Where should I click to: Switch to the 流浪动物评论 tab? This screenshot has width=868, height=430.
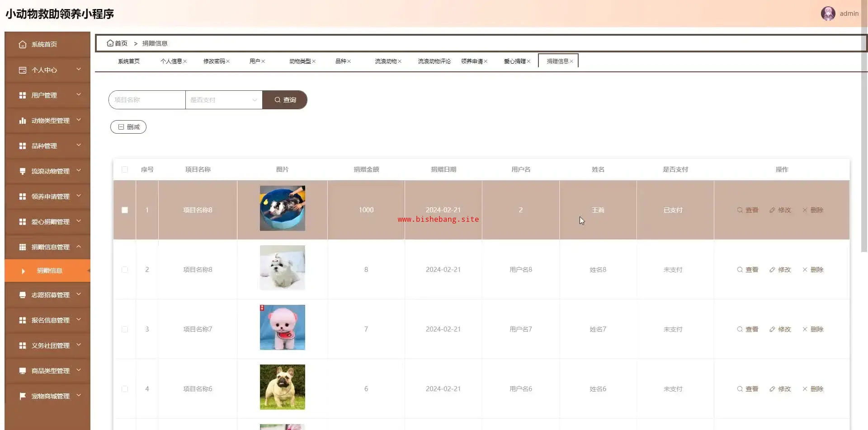[x=434, y=61]
